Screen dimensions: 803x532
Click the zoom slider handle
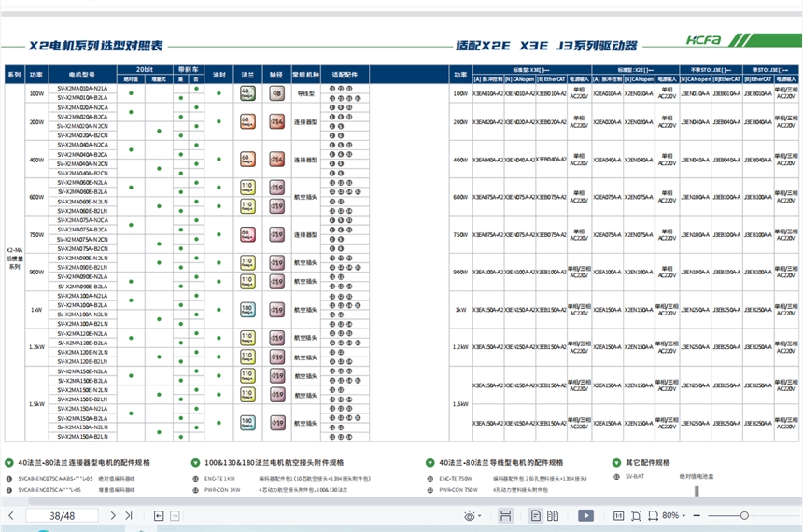tap(744, 515)
